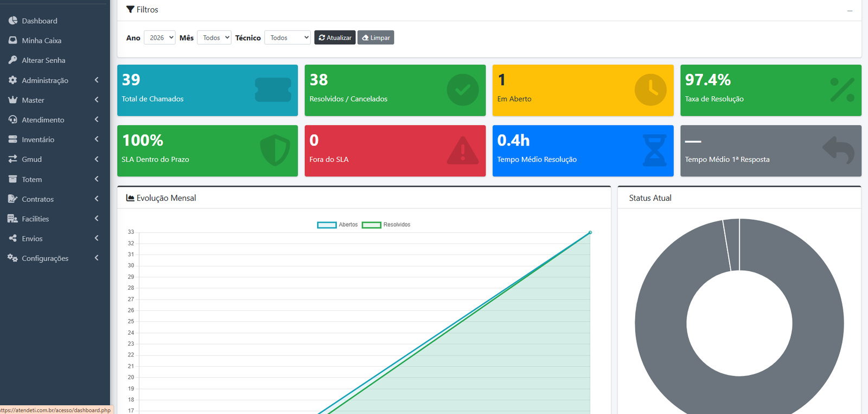Expand Totem submenu chevron
The width and height of the screenshot is (868, 414).
[97, 179]
